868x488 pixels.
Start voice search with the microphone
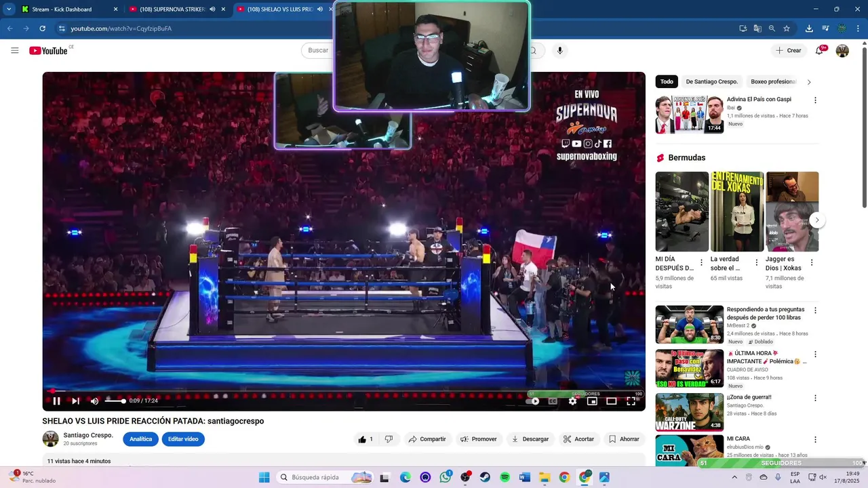click(x=559, y=51)
